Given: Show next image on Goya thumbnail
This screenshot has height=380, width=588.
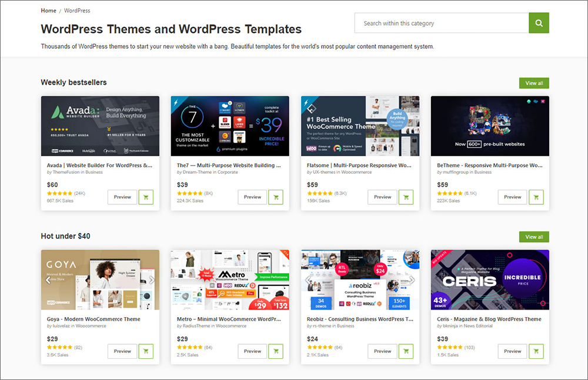Looking at the screenshot, I should pyautogui.click(x=152, y=280).
